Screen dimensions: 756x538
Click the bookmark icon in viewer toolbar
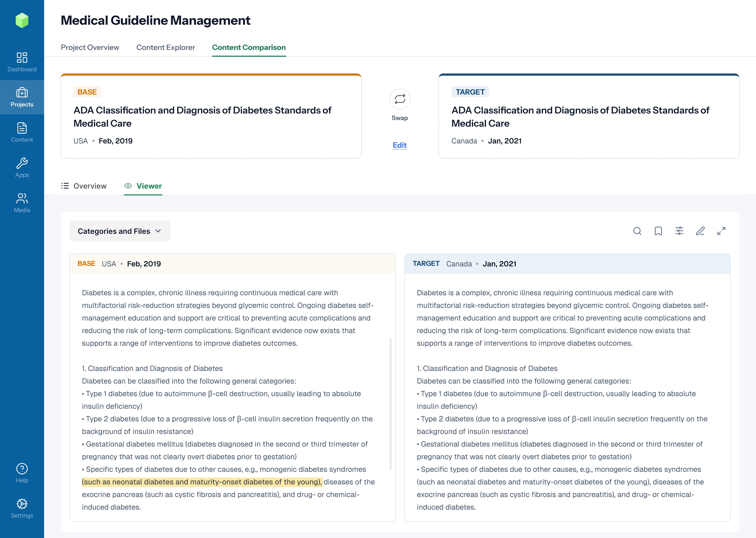coord(658,231)
